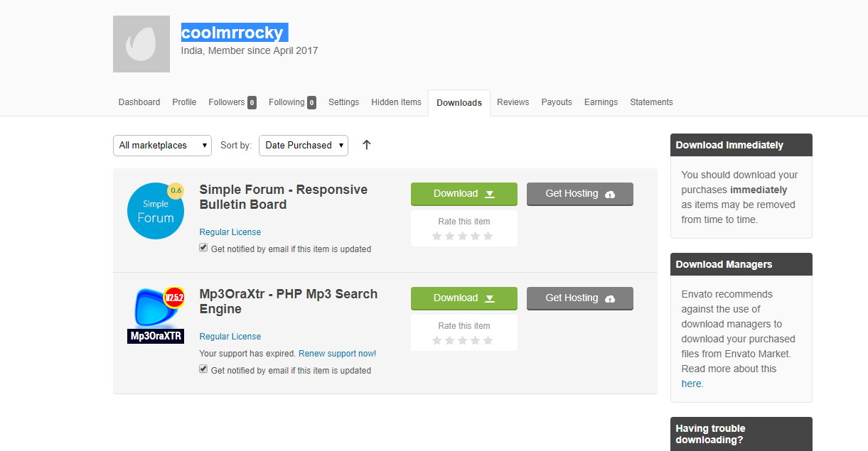Rate Simple Forum five stars
868x451 pixels.
coord(488,236)
